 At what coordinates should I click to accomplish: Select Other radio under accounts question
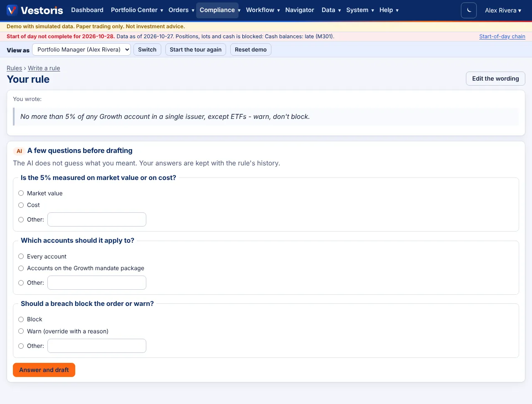pyautogui.click(x=21, y=283)
